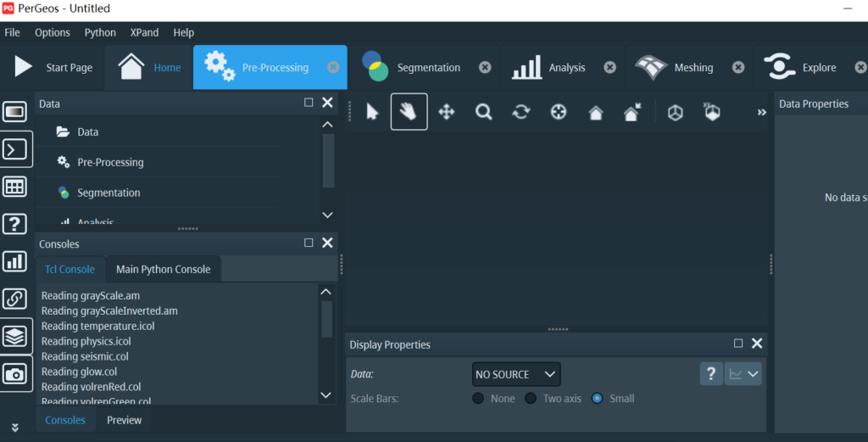Close the Segmentation tab
868x442 pixels.
pyautogui.click(x=485, y=67)
